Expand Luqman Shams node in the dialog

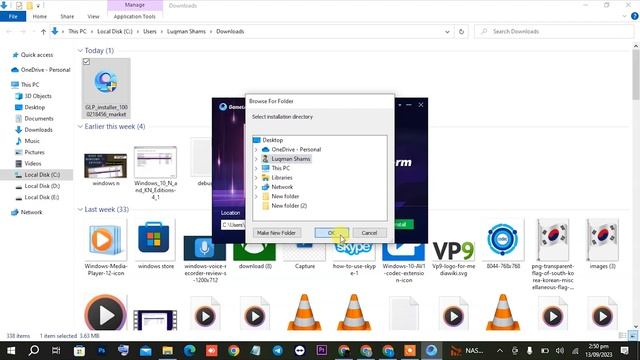pyautogui.click(x=256, y=159)
